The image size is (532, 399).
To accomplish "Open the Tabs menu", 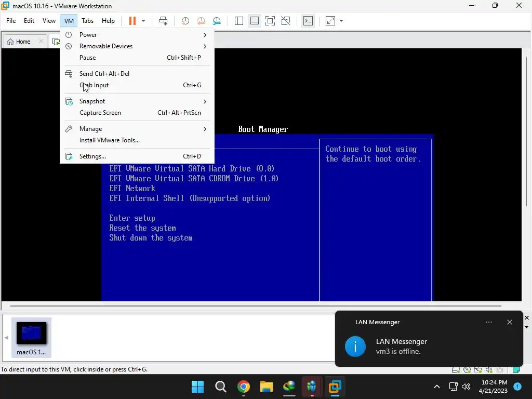I will coord(87,21).
